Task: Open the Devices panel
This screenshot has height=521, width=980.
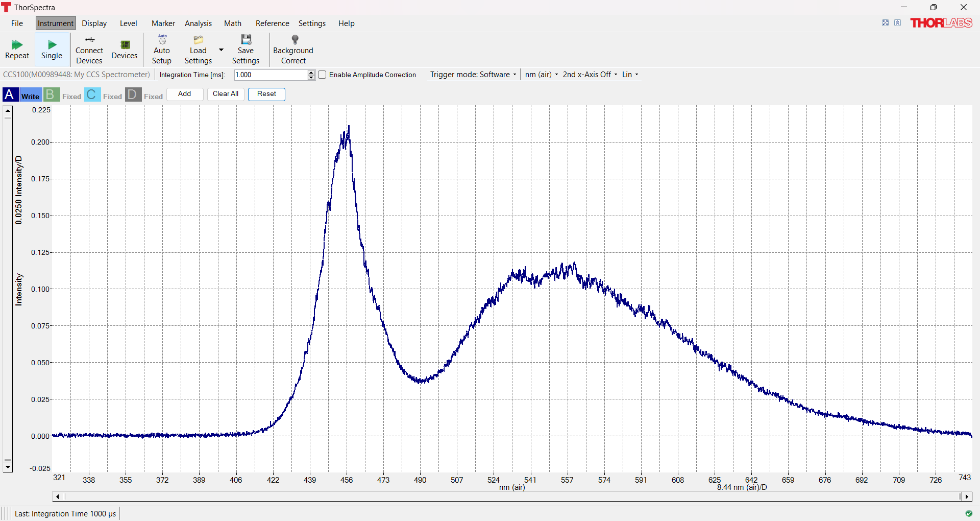Action: point(125,50)
